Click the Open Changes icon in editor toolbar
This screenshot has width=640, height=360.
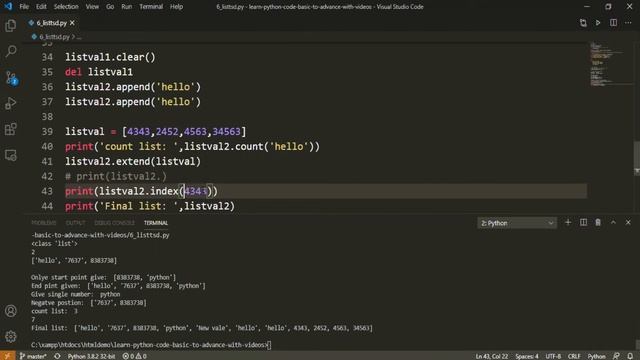[x=583, y=23]
